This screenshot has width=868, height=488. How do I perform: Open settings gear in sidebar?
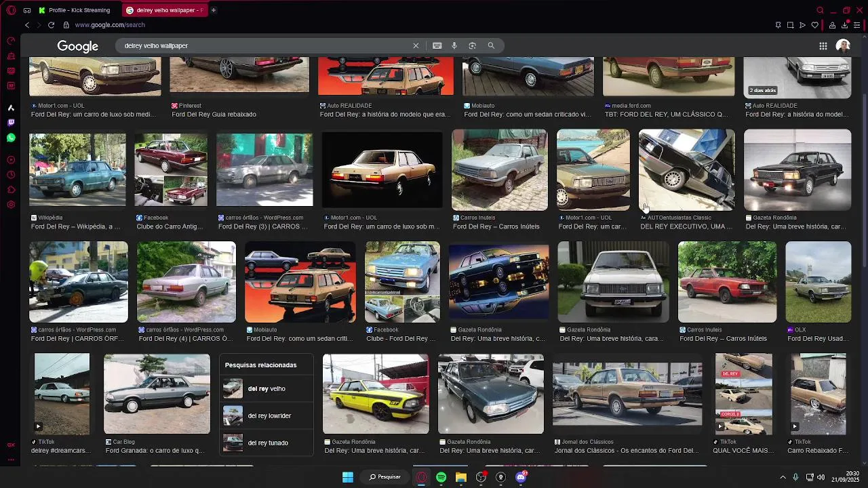(11, 205)
